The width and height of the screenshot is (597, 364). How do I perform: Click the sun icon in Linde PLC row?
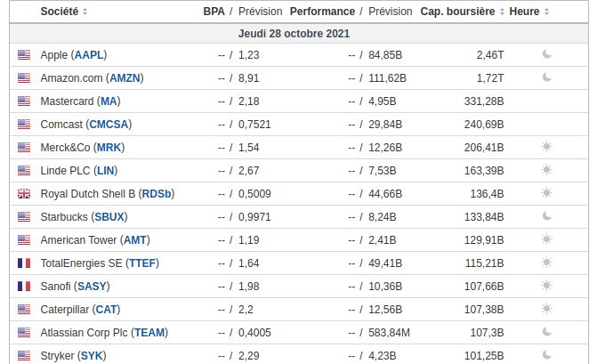coord(546,170)
